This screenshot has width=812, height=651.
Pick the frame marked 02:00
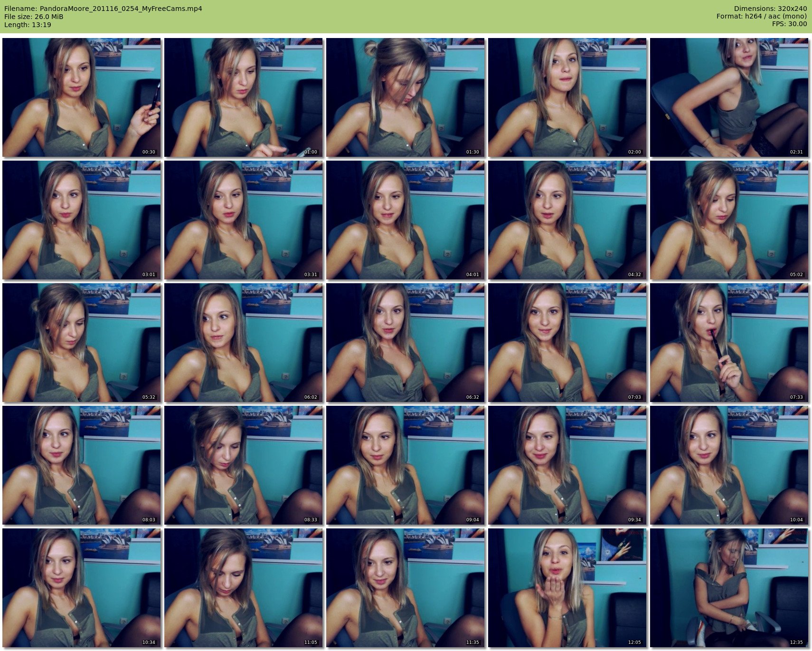tap(567, 97)
